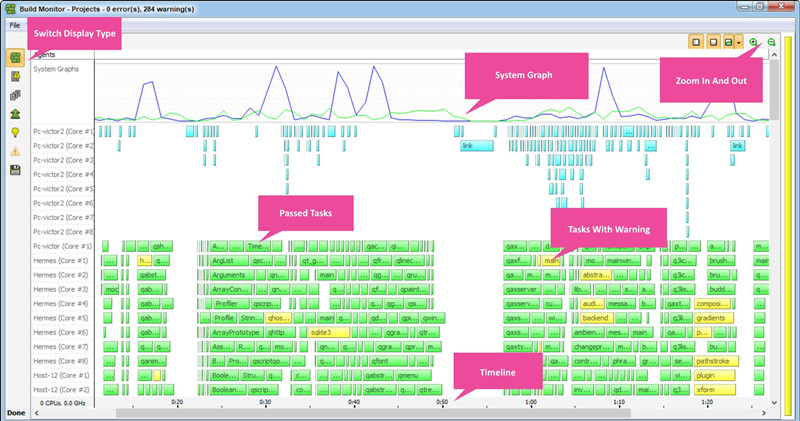The image size is (800, 421).
Task: Click the floppy disk save icon
Action: point(15,170)
